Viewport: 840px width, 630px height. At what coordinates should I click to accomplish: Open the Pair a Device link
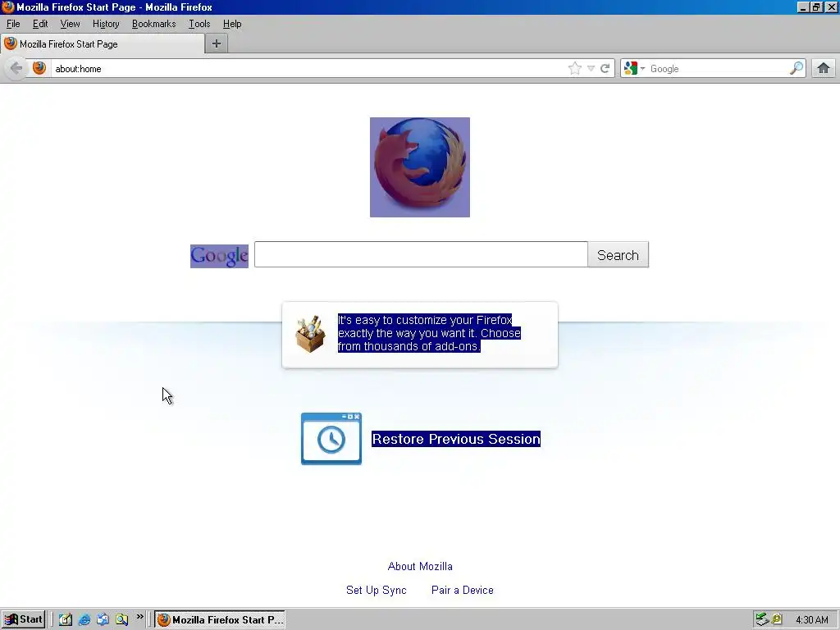click(x=463, y=590)
